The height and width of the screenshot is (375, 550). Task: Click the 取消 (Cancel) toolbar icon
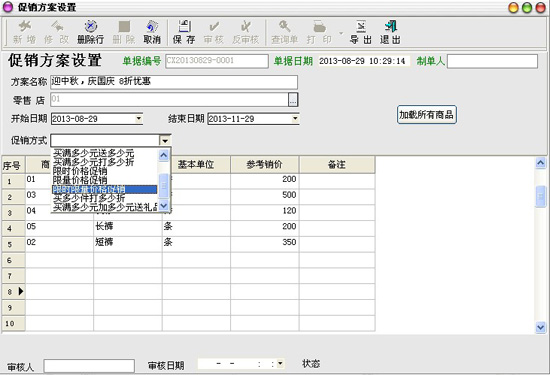[x=152, y=32]
